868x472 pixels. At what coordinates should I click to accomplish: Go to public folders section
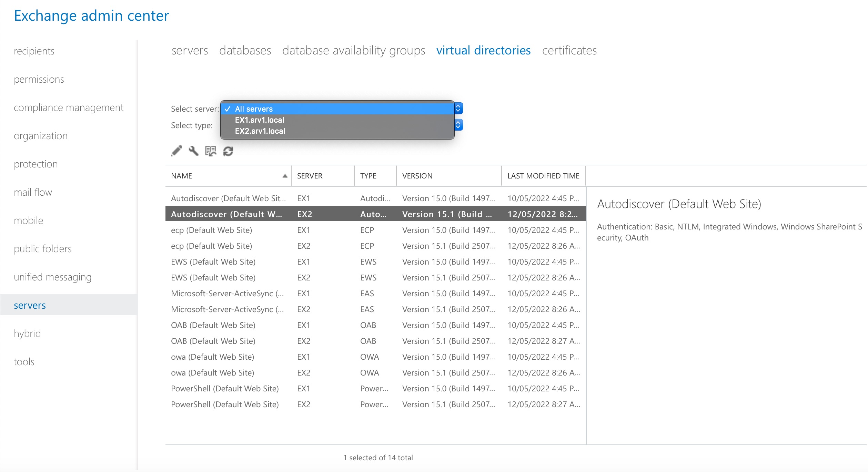pos(42,248)
